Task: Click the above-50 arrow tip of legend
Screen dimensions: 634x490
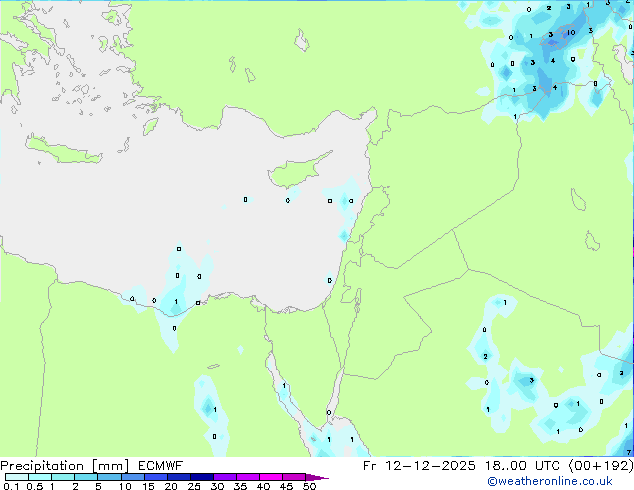Action: coord(317,477)
